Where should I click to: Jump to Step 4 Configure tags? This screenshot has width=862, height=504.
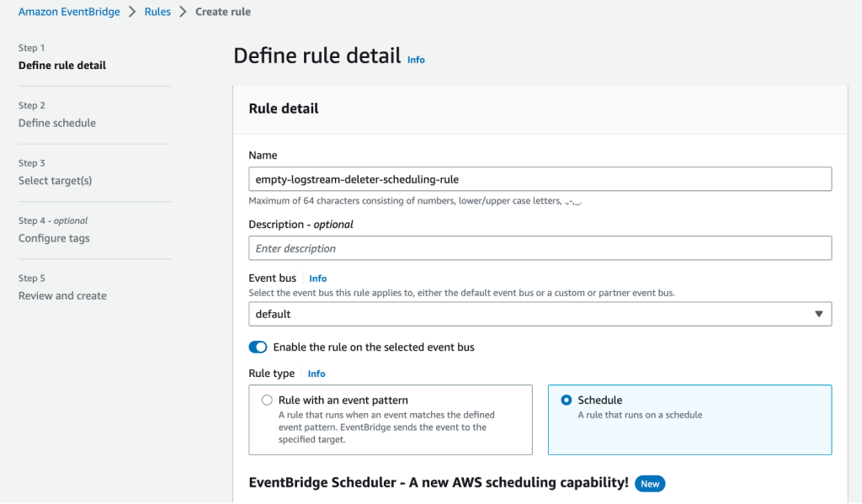point(54,238)
